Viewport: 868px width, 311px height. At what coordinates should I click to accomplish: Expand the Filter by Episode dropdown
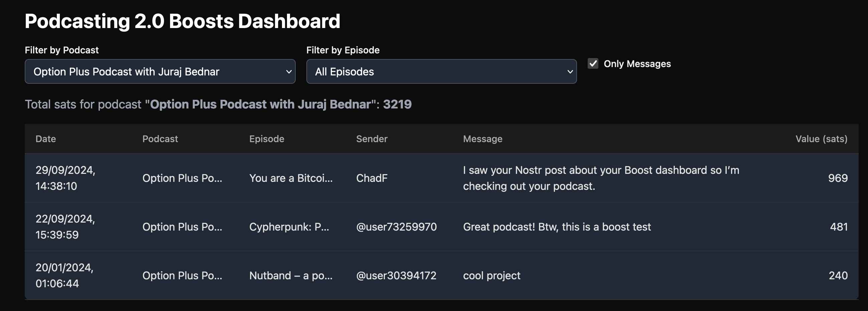(x=441, y=72)
